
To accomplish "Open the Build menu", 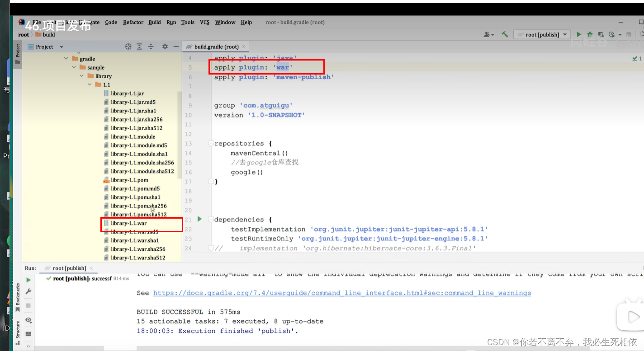I will click(155, 22).
